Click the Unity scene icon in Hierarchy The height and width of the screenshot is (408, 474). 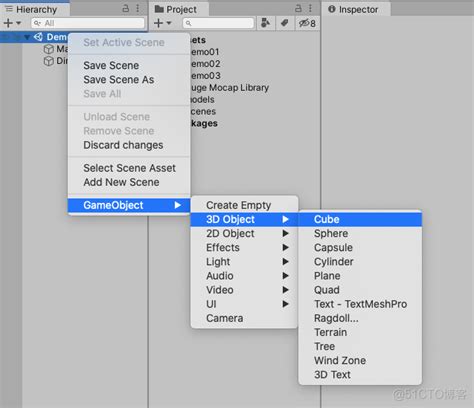click(38, 37)
